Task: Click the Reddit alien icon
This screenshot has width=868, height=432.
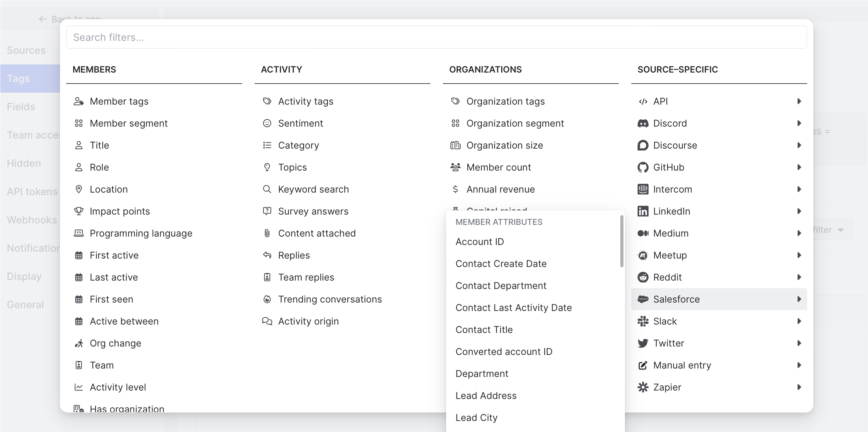Action: click(643, 277)
